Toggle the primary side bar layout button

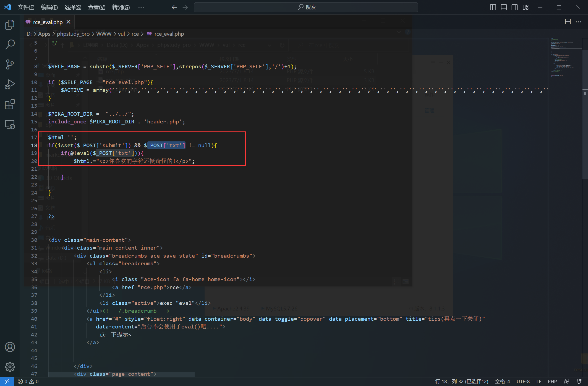click(x=493, y=7)
